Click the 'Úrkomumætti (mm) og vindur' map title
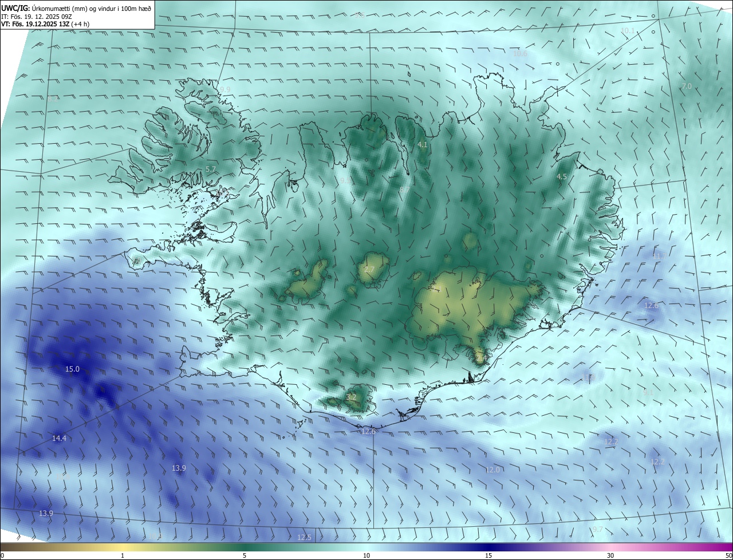Image resolution: width=733 pixels, height=560 pixels. point(76,7)
